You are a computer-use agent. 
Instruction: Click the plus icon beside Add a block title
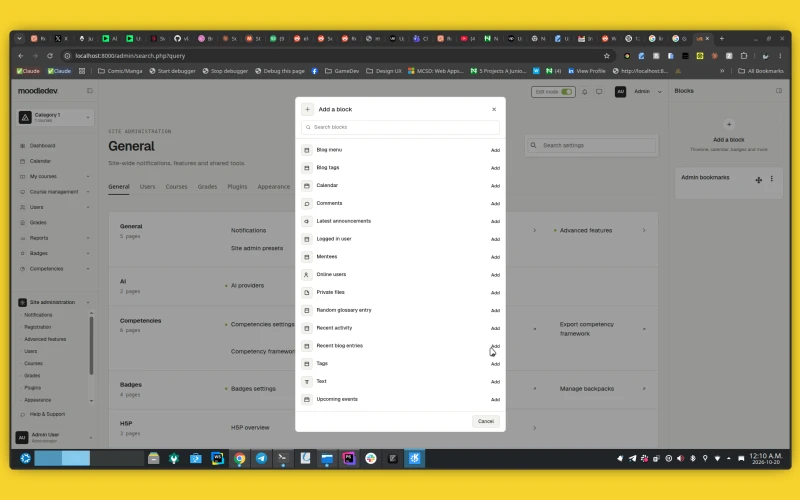pos(307,109)
